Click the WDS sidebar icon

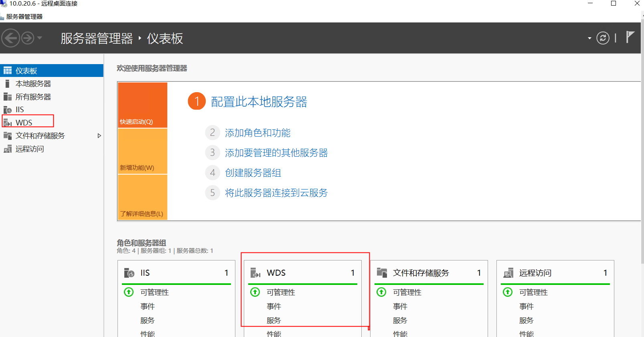pos(8,123)
